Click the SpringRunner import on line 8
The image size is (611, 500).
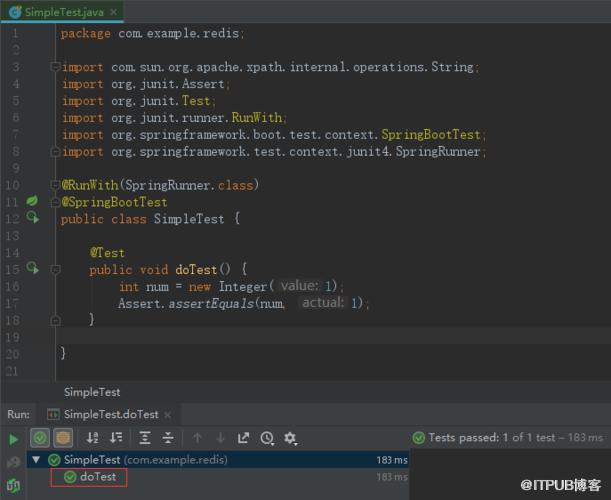coord(274,152)
